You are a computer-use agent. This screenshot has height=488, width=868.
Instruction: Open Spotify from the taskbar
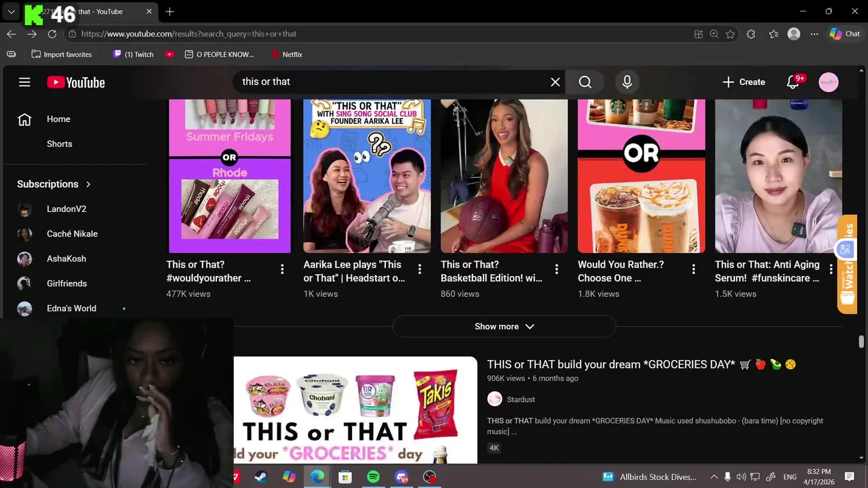point(373,477)
